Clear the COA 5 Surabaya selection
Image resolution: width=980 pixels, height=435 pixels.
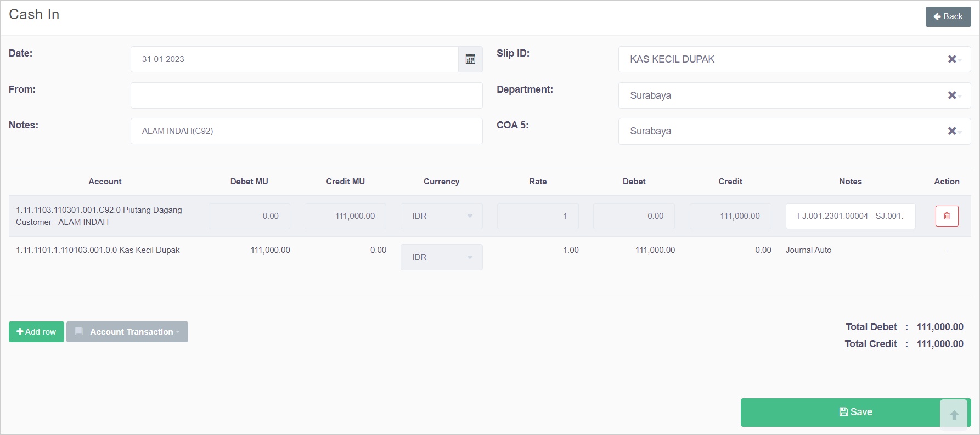tap(951, 131)
